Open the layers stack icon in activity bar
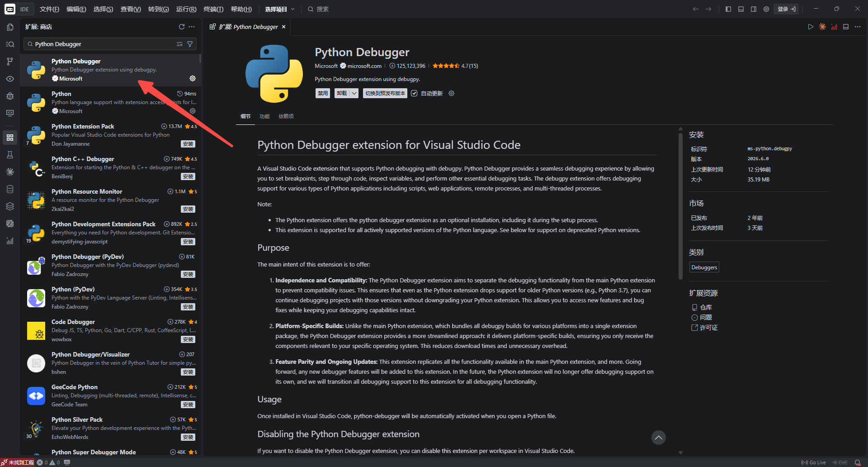The height and width of the screenshot is (467, 868). [10, 206]
